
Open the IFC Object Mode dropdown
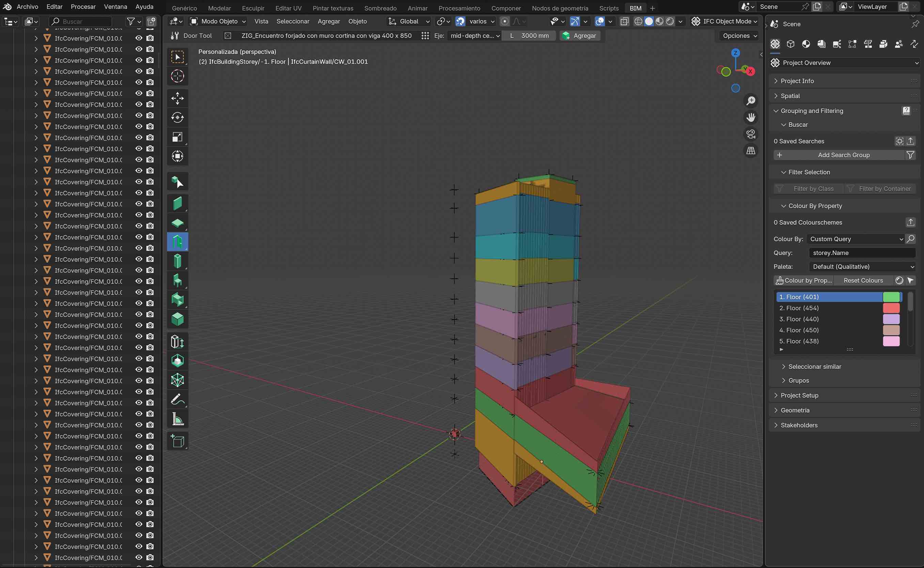coord(725,21)
